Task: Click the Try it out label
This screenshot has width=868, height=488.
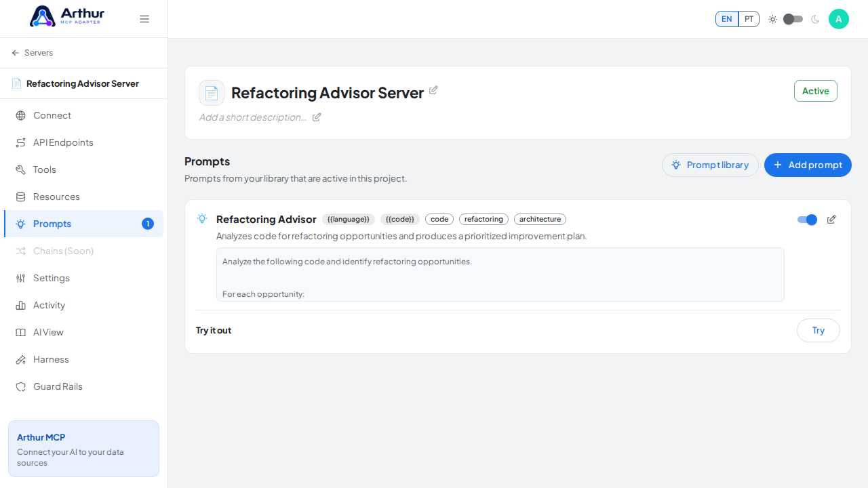Action: pyautogui.click(x=214, y=331)
